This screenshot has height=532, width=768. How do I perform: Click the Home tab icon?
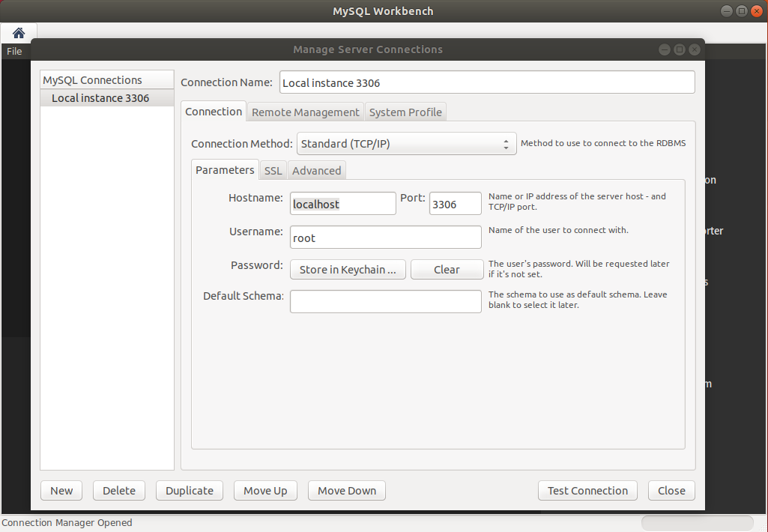pyautogui.click(x=19, y=33)
